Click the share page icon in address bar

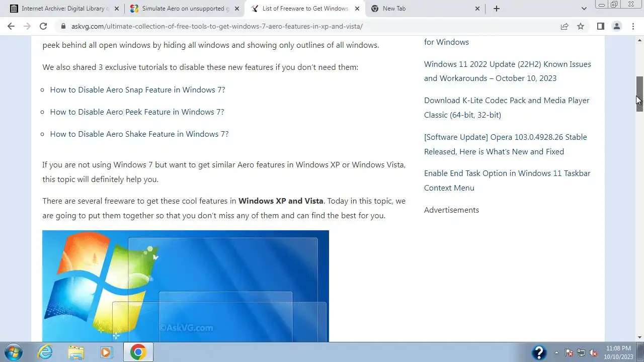565,26
